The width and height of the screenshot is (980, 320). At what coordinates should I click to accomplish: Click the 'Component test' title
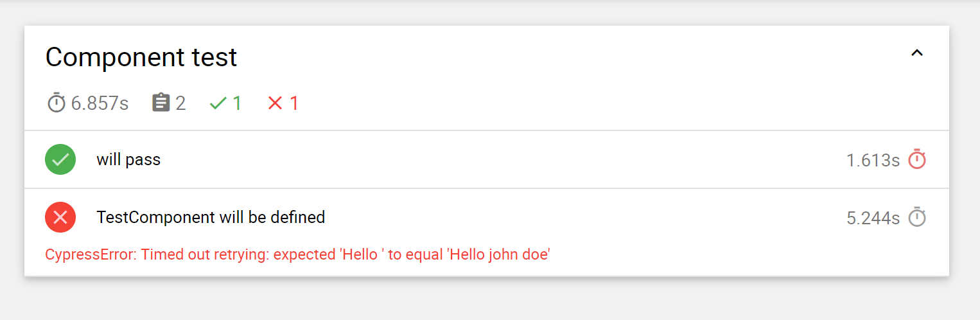[141, 58]
